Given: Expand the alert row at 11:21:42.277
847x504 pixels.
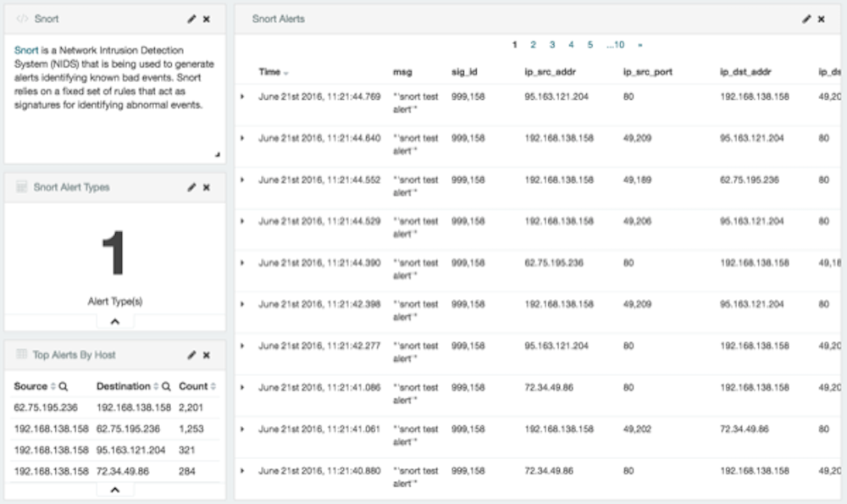Looking at the screenshot, I should click(x=242, y=346).
